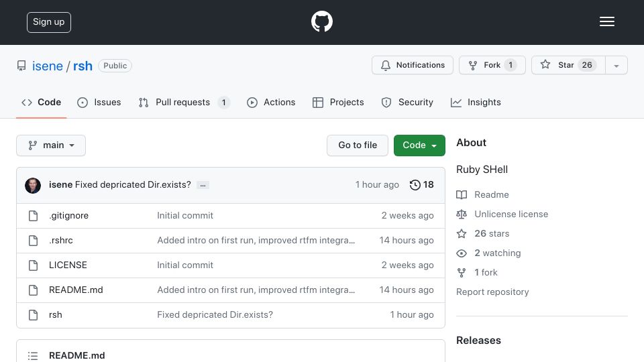
Task: Click '14 hours ago' in the .rshrc row
Action: (x=407, y=241)
